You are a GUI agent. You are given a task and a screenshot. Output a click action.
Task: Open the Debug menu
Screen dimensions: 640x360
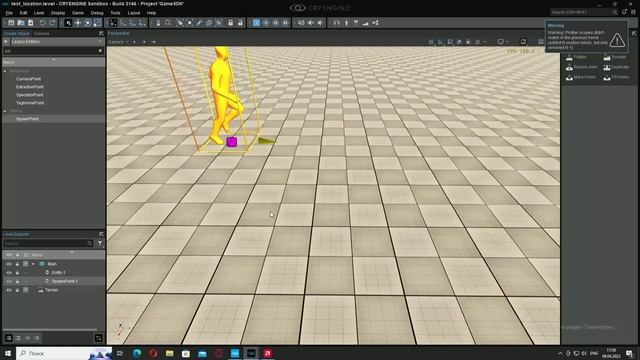(x=97, y=13)
